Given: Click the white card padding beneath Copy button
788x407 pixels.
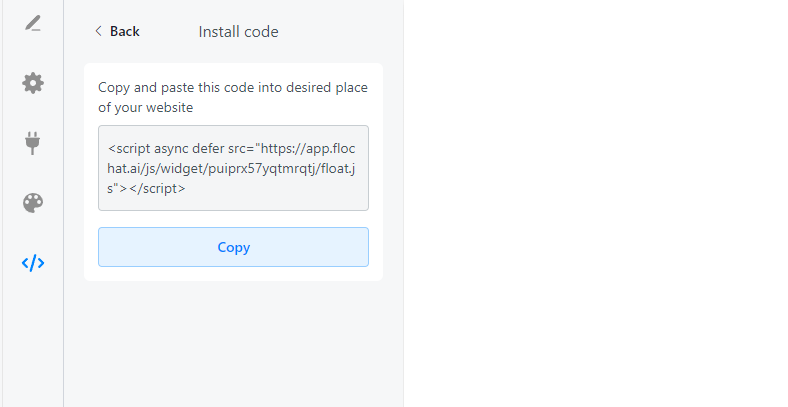Looking at the screenshot, I should point(233,274).
